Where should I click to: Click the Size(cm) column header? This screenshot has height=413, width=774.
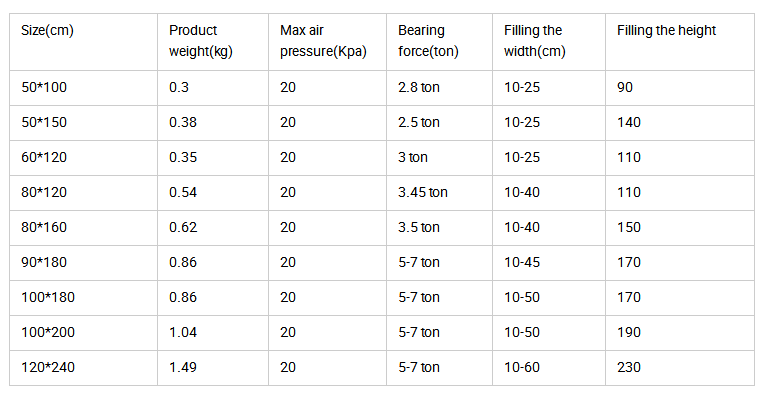pos(48,31)
